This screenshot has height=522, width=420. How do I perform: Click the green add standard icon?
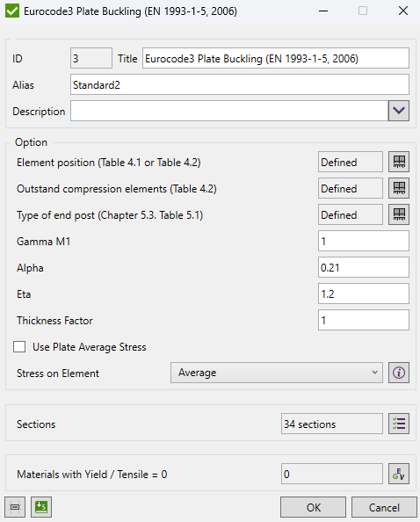[x=41, y=507]
